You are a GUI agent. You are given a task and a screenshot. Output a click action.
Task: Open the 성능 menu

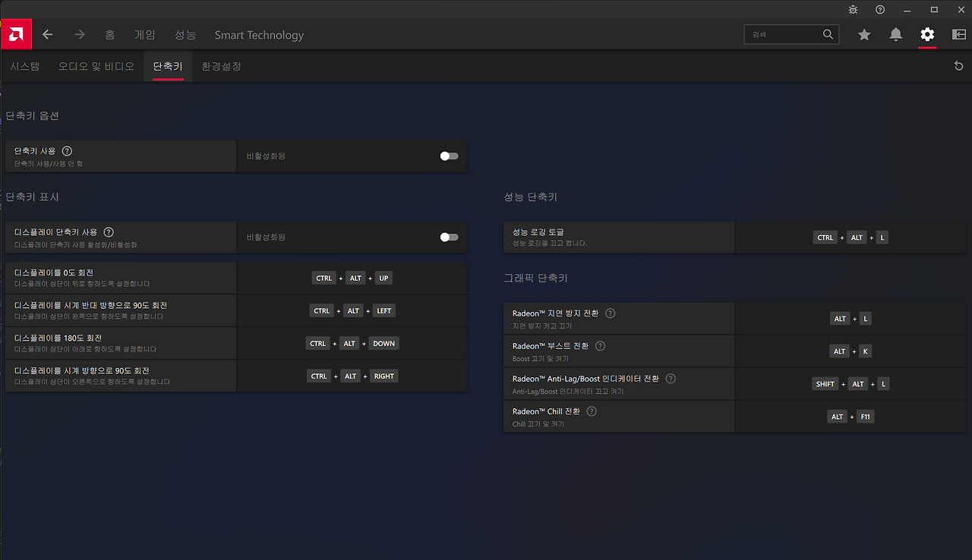pyautogui.click(x=185, y=35)
